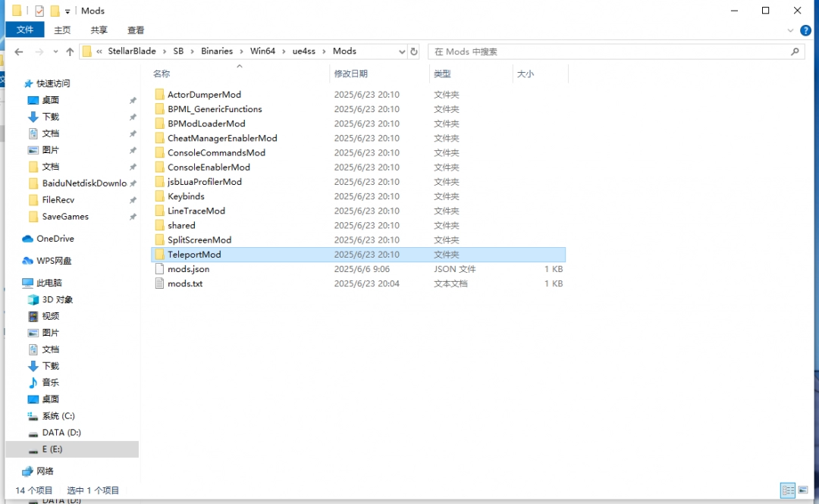Open the Help question mark icon
Viewport: 819px width, 504px height.
click(806, 30)
